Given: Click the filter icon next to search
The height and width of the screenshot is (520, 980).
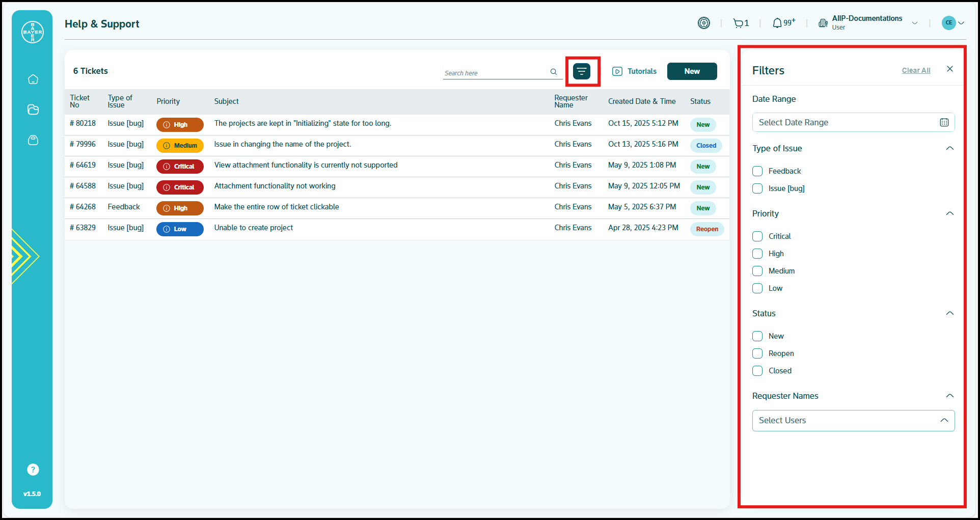Looking at the screenshot, I should click(x=582, y=71).
